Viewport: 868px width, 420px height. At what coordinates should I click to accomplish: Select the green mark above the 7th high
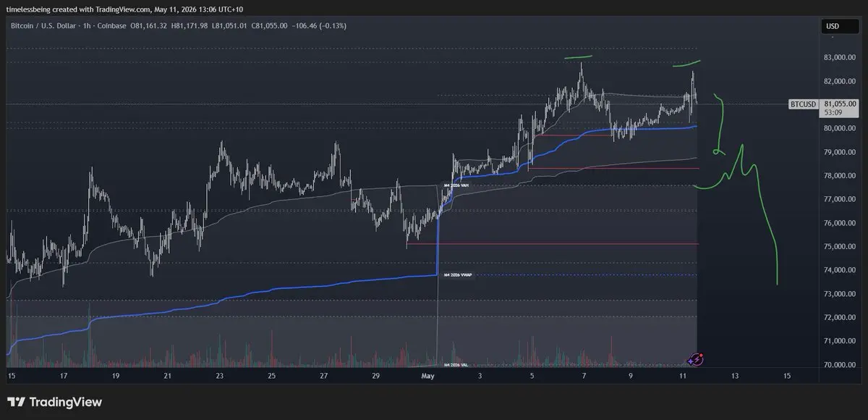pyautogui.click(x=579, y=56)
